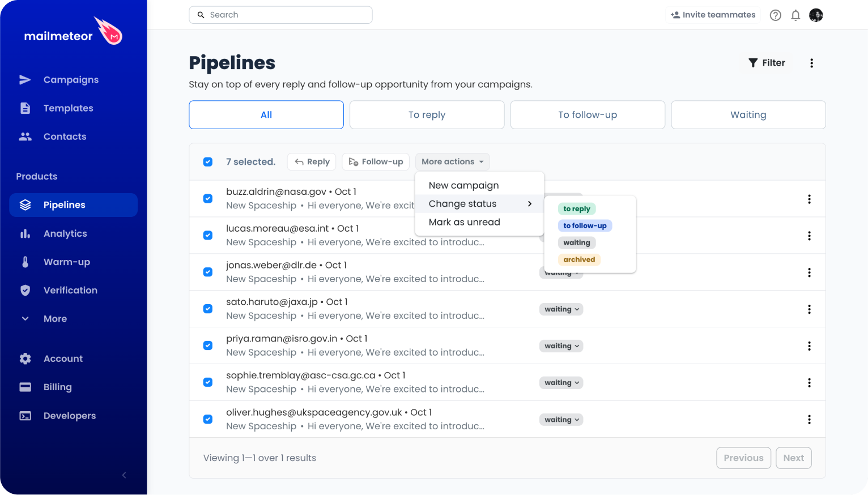The height and width of the screenshot is (495, 868).
Task: Open the More actions dropdown
Action: 452,162
